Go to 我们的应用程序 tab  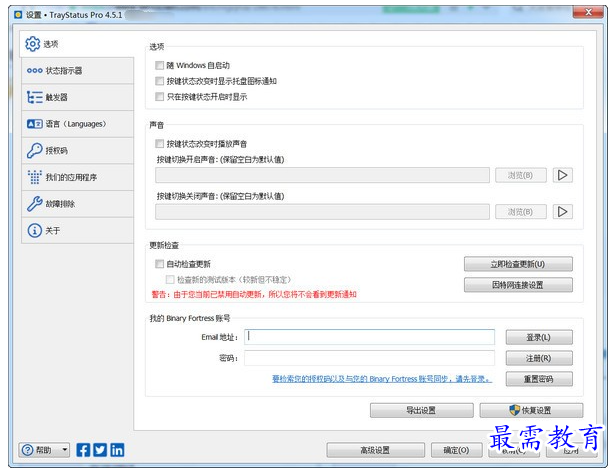tap(77, 177)
